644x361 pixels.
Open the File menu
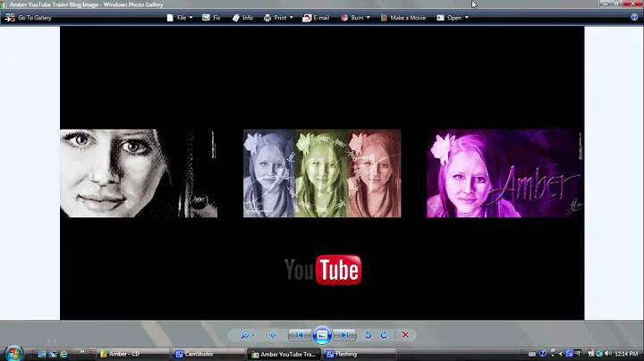pyautogui.click(x=180, y=18)
